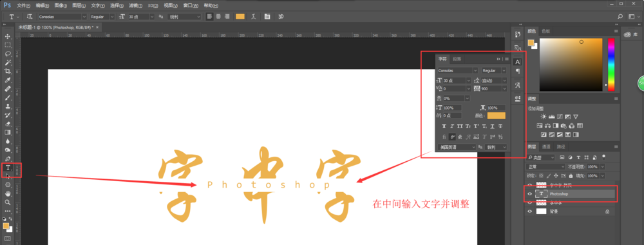This screenshot has width=644, height=245.
Task: Close the 未标题-1 document tab
Action: coord(97,27)
